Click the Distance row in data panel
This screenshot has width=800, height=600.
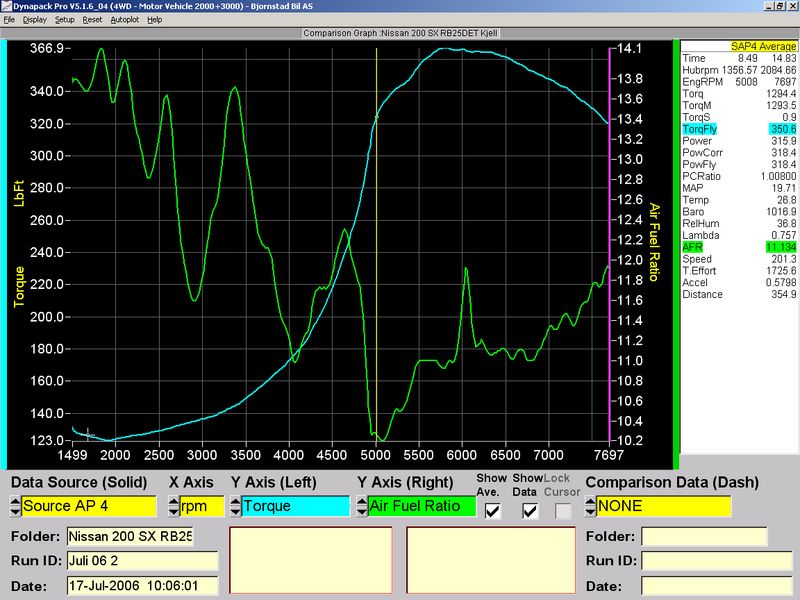click(x=739, y=294)
